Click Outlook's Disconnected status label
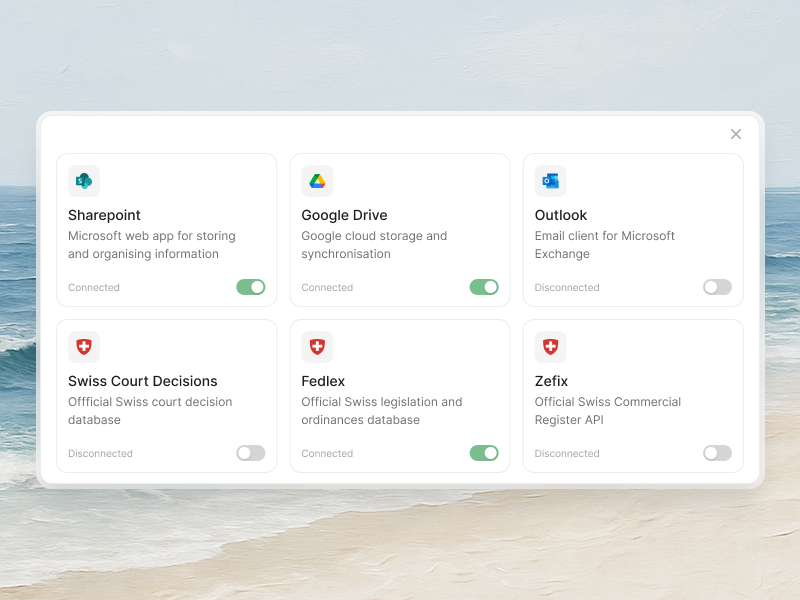 [567, 287]
